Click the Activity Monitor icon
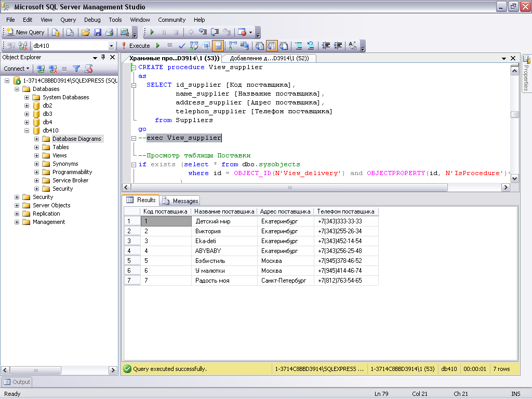This screenshot has width=532, height=399. point(125,32)
